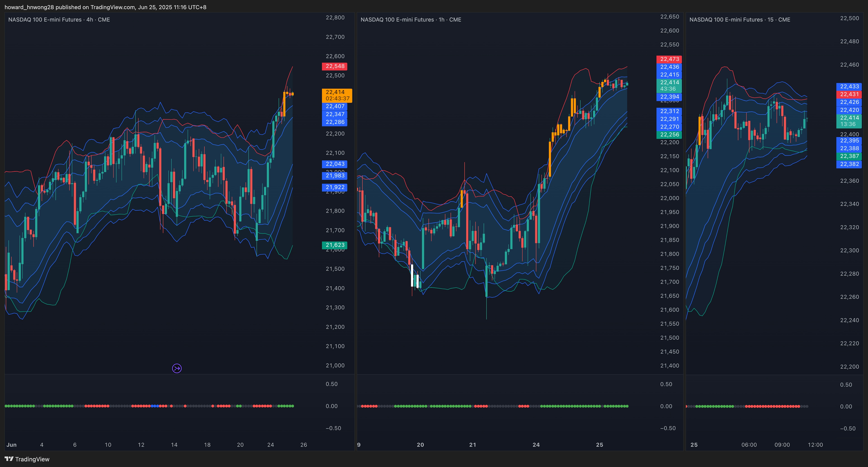Click the blue 22,347 price label
Viewport: 868px width, 467px height.
(x=335, y=114)
